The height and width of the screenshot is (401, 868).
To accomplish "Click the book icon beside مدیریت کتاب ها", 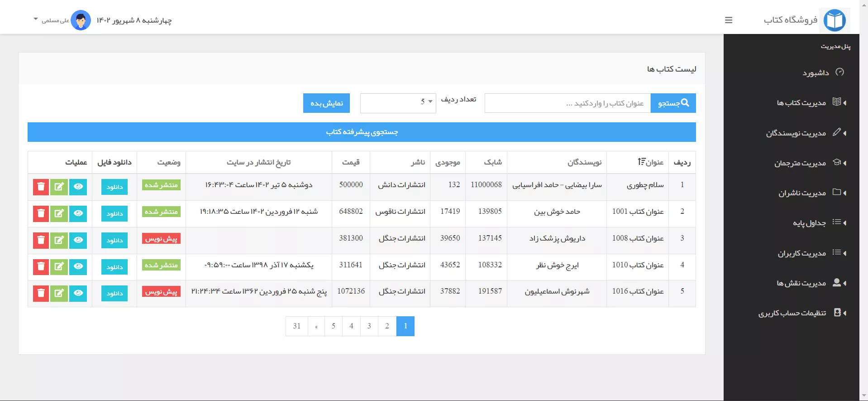I will (837, 102).
